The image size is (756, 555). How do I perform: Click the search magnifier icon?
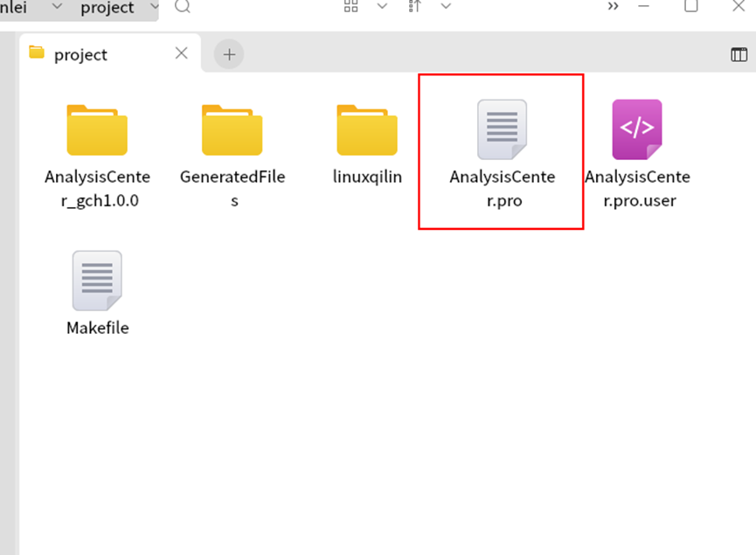click(183, 6)
